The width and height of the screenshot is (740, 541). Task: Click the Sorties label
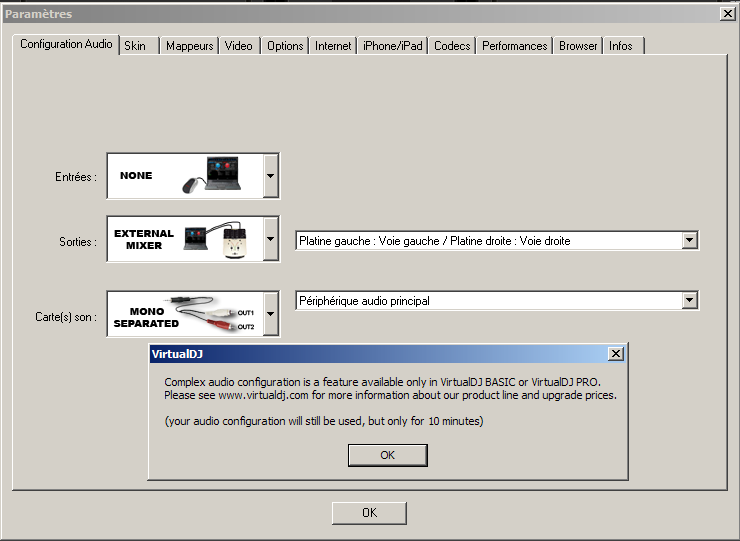[78, 242]
